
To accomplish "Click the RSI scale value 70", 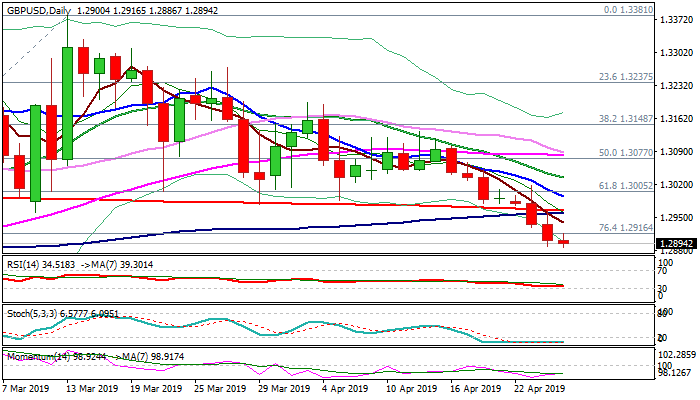I will 661,270.
